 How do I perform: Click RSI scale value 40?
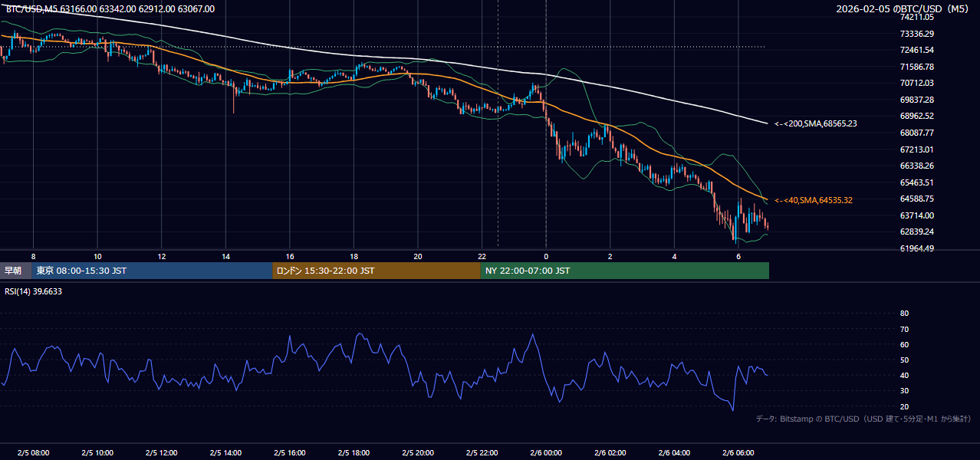click(904, 375)
